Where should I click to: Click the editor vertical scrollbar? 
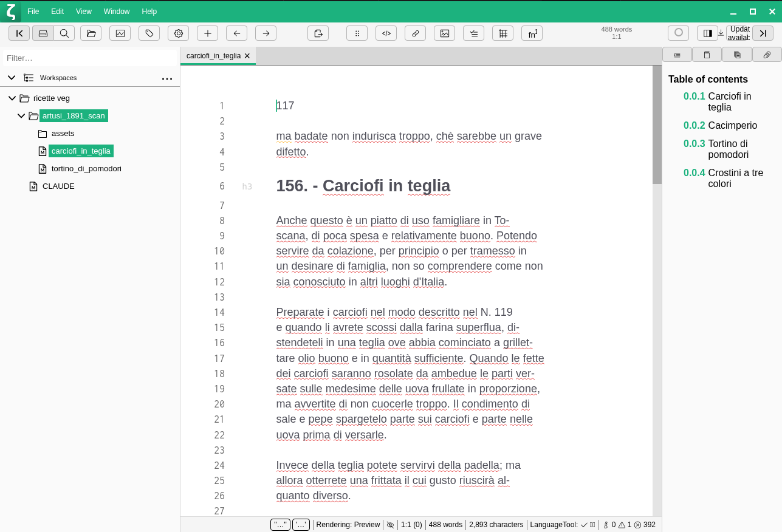[x=657, y=125]
